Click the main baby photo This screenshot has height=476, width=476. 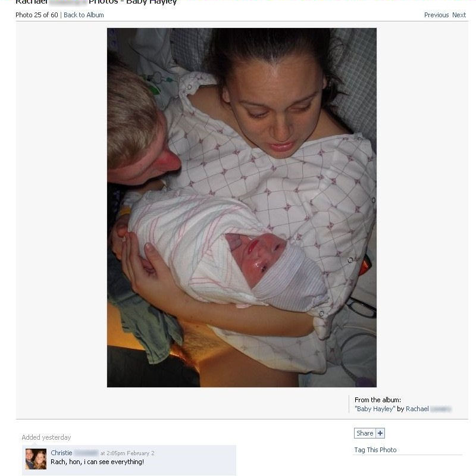click(x=242, y=208)
